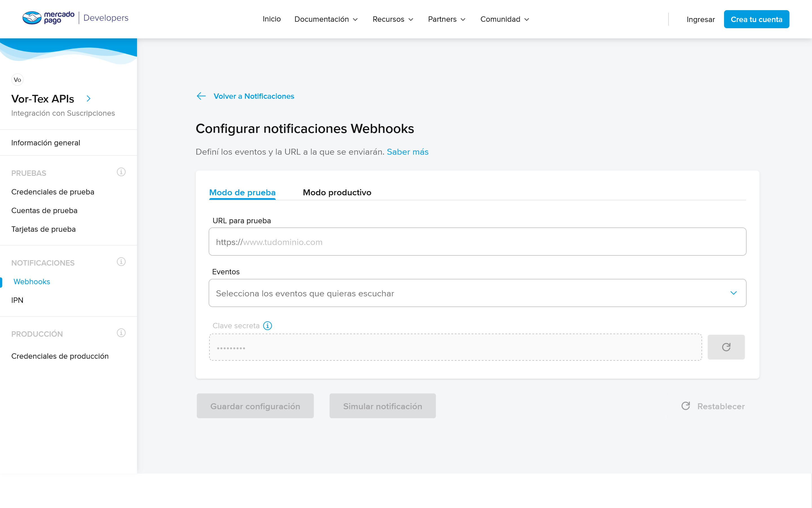Go to Inicio in the top nav
Image resolution: width=812 pixels, height=508 pixels.
click(272, 19)
